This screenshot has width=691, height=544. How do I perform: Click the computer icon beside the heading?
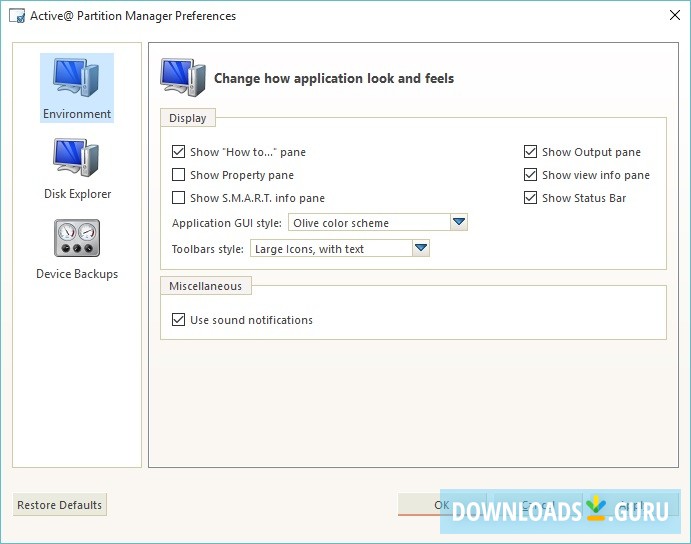(x=183, y=78)
